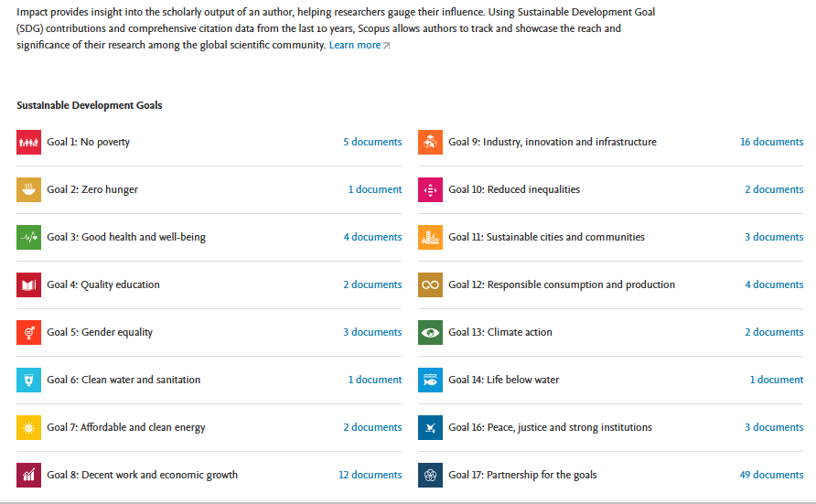Click the external link arrow beside Learn more
816x504 pixels.
pos(387,46)
